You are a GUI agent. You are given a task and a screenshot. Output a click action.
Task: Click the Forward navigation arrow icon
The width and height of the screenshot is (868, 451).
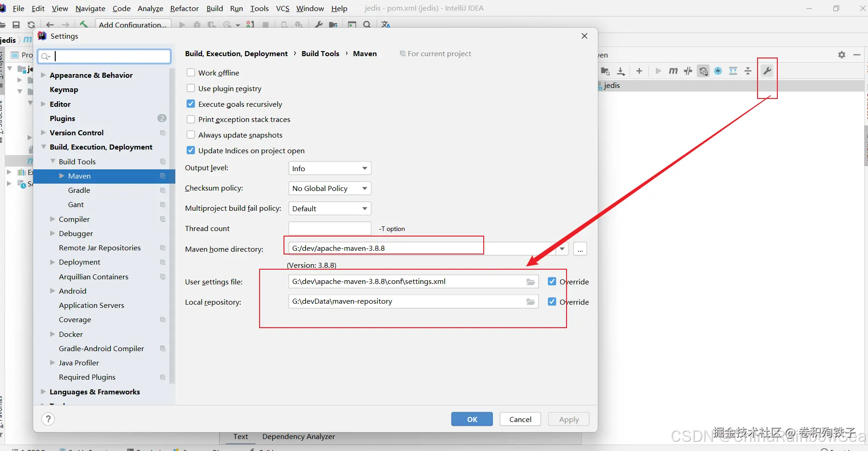(x=66, y=25)
